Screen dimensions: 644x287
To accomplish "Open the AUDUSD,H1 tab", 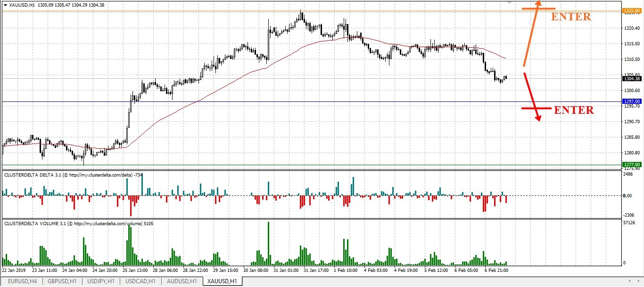I will [x=180, y=281].
